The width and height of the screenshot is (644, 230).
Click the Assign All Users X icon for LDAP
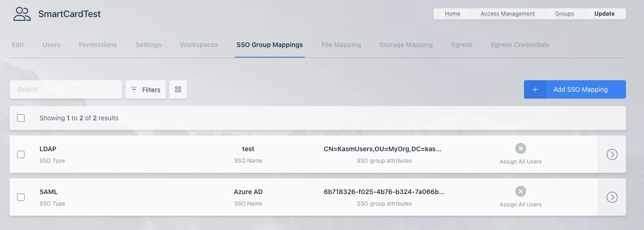point(520,148)
